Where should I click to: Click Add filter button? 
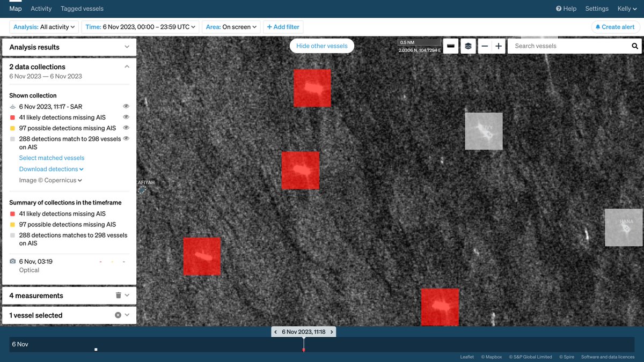click(x=283, y=27)
